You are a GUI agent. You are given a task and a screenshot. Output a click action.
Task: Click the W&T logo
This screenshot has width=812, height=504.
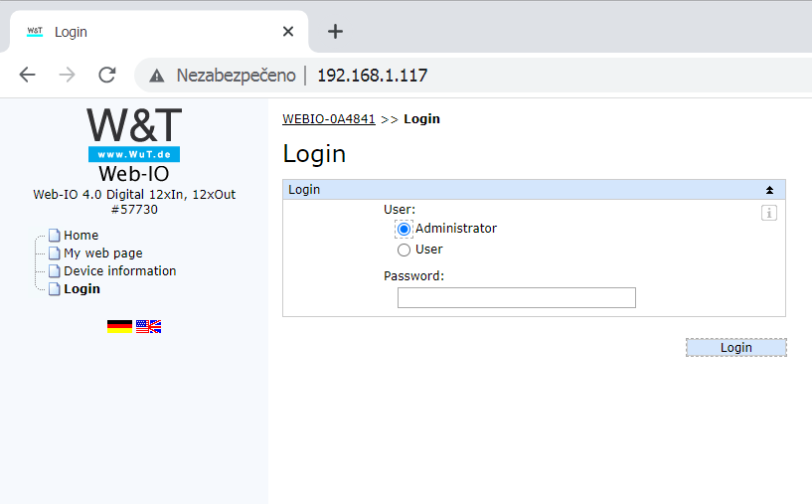coord(134,125)
